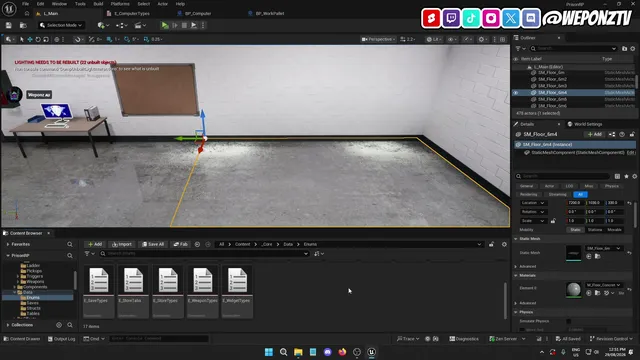Click the Save All button
The image size is (640, 360).
click(153, 244)
